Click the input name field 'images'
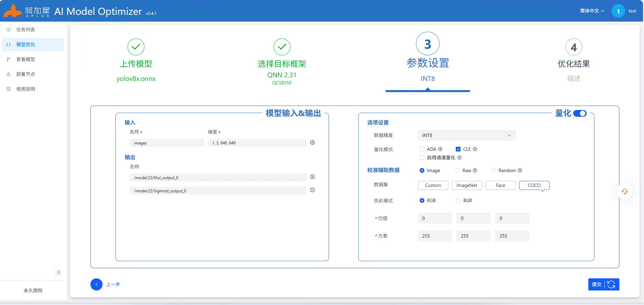 [x=167, y=143]
